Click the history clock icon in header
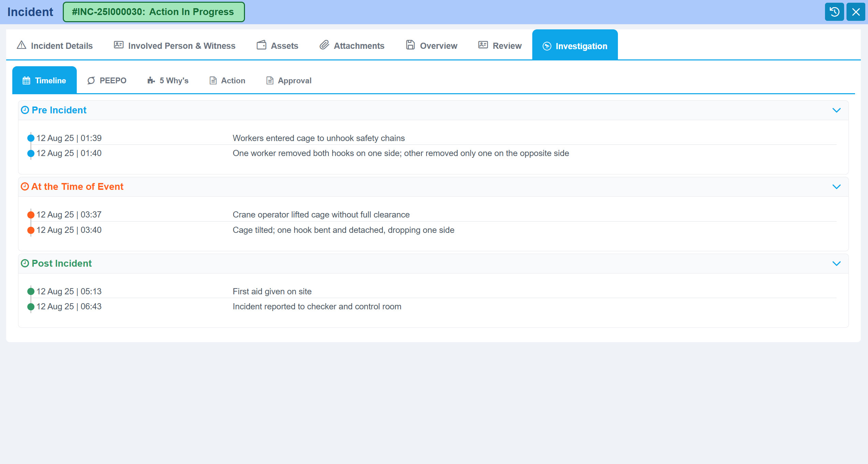Image resolution: width=868 pixels, height=464 pixels. [x=834, y=12]
